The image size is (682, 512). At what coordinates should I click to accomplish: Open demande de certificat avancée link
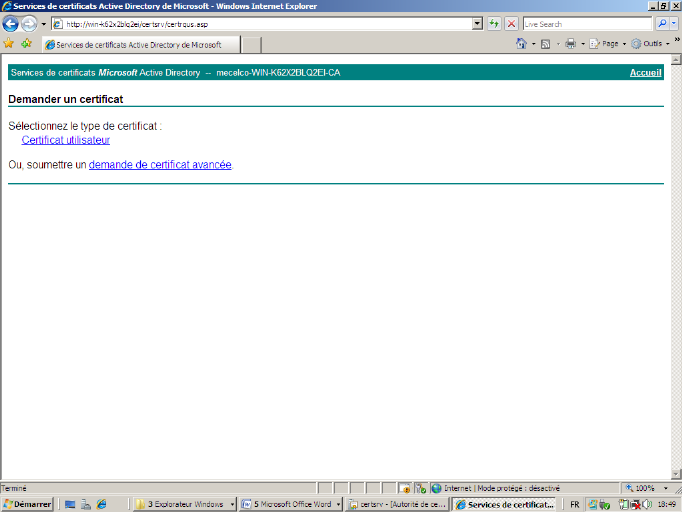(x=160, y=165)
